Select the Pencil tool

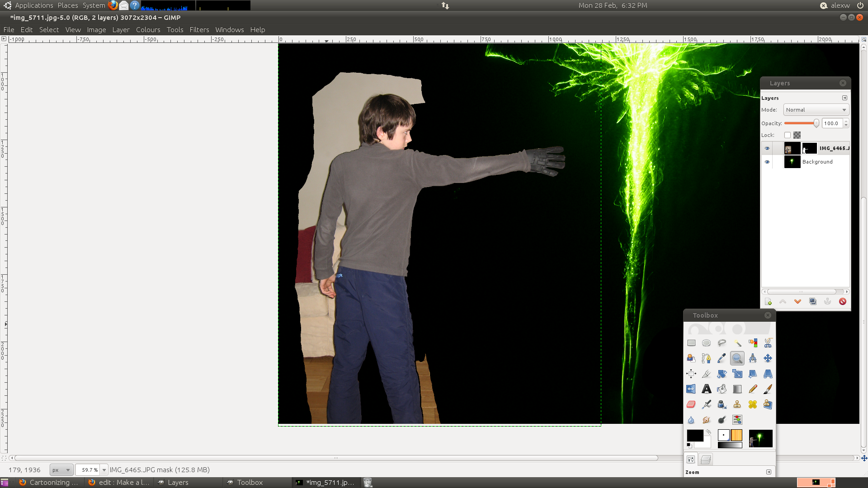753,389
